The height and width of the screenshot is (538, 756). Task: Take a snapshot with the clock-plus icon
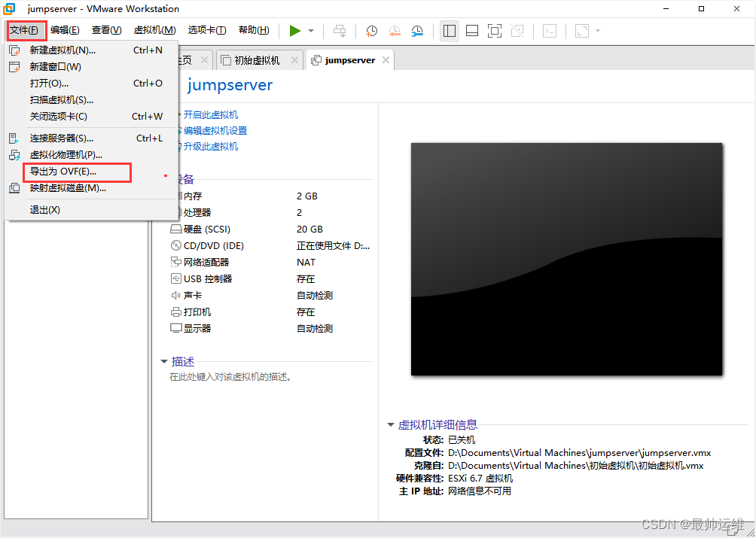[371, 31]
